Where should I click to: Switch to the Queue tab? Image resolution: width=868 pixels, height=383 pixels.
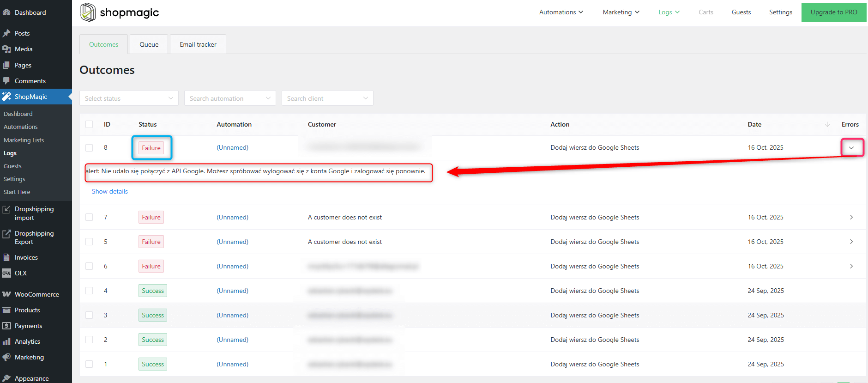[x=149, y=44]
